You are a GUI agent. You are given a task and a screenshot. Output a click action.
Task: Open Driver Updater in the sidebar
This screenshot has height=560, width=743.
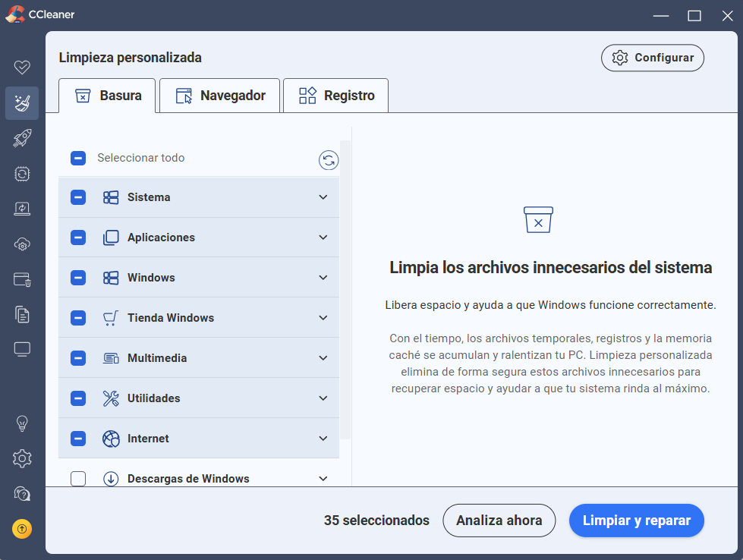coord(22,174)
